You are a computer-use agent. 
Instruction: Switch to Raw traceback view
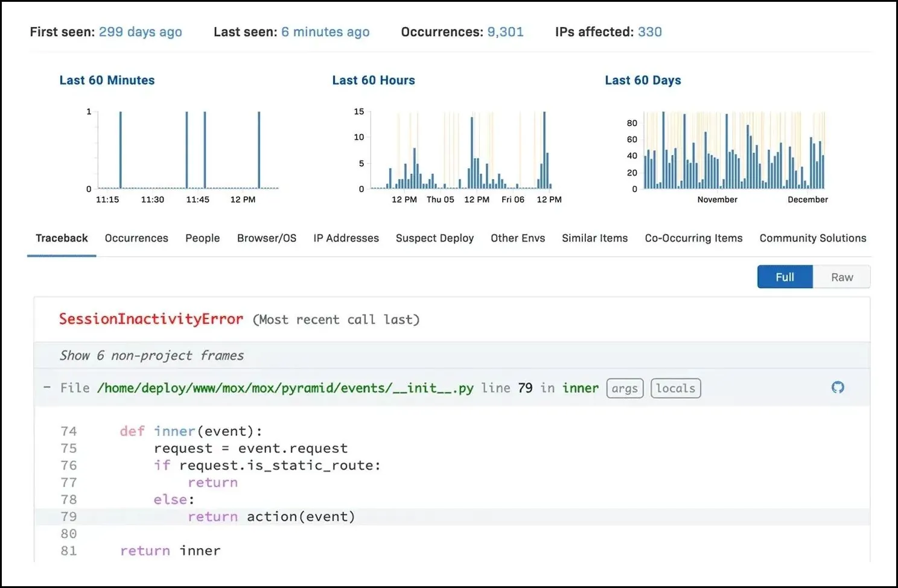click(842, 277)
